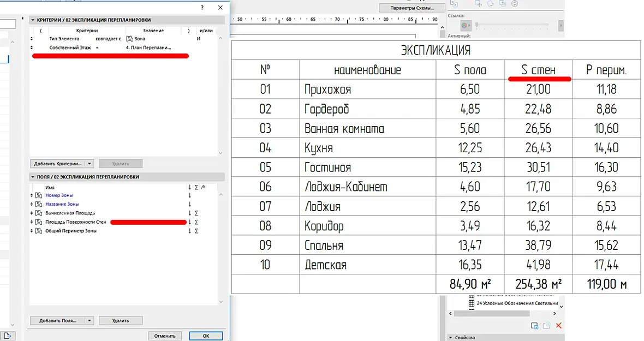The height and width of the screenshot is (341, 644).
Task: Toggle sort arrow for Общий Периметр Зоны field
Action: coord(190,231)
